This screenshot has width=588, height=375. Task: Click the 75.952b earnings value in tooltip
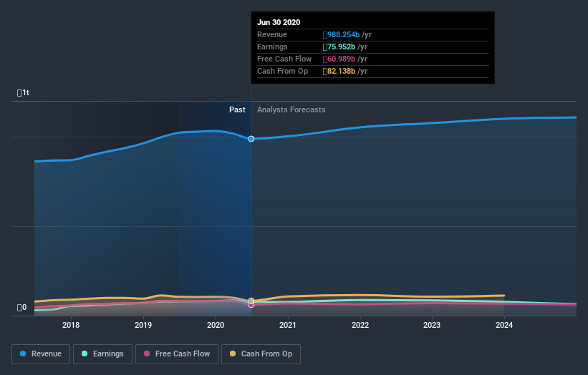[339, 47]
